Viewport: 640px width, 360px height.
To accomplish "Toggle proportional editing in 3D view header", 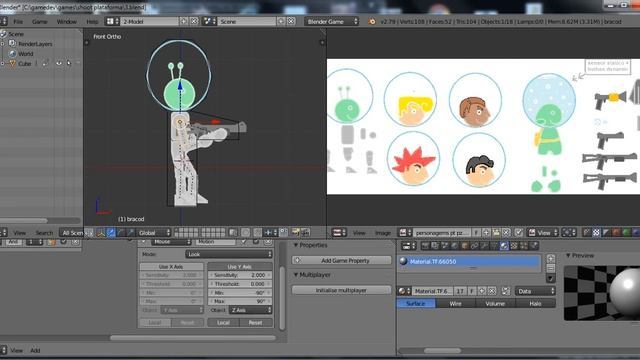I will pos(245,233).
